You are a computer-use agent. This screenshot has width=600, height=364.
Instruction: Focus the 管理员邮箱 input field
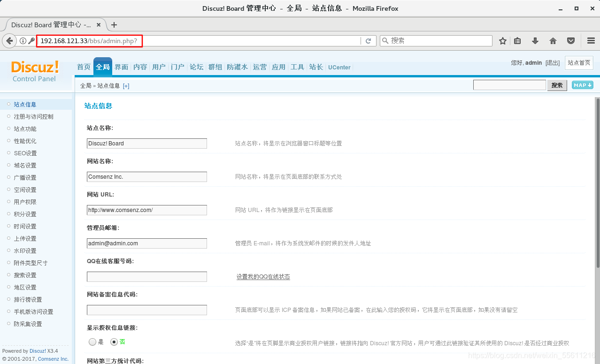pyautogui.click(x=147, y=243)
